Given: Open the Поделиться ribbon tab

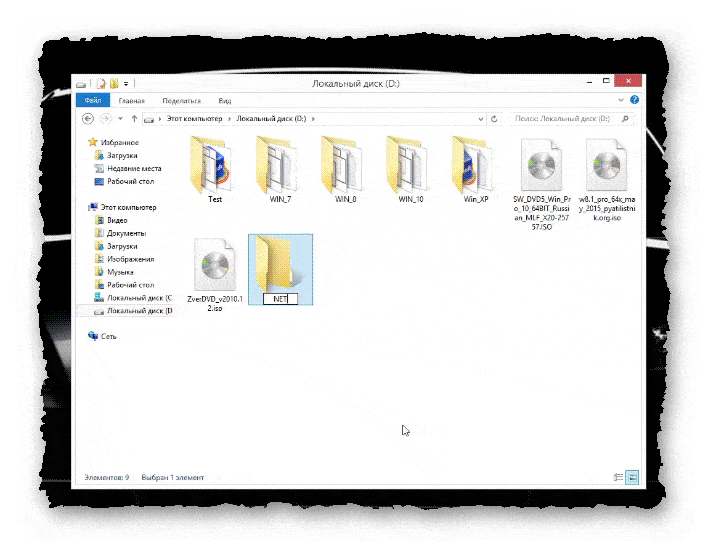Looking at the screenshot, I should (181, 101).
